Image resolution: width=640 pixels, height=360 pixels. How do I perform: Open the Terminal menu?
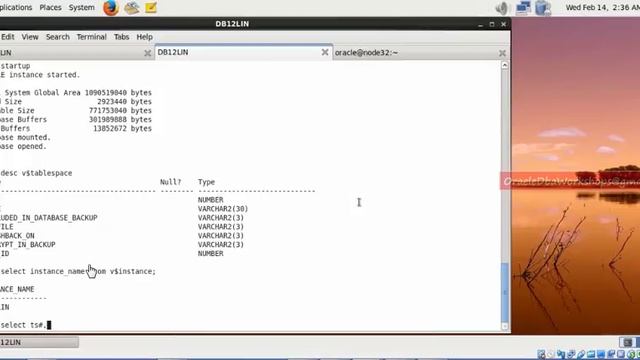point(91,37)
